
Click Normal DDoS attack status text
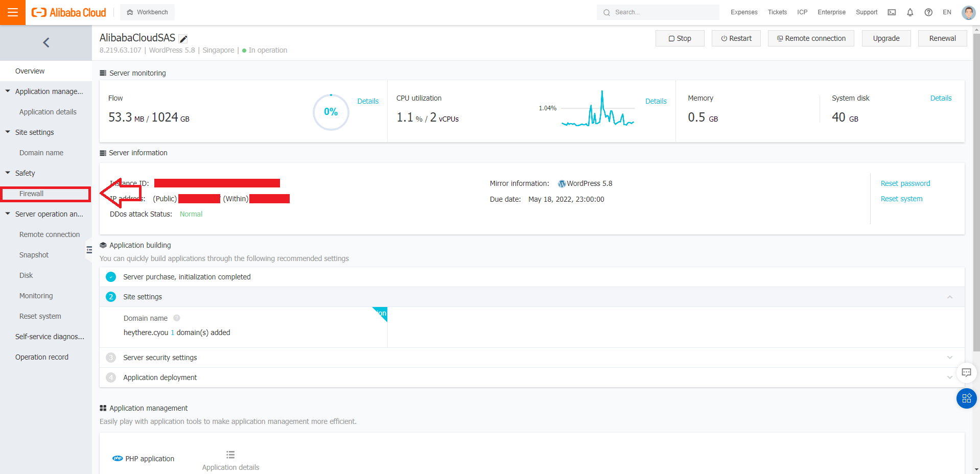[x=191, y=214]
